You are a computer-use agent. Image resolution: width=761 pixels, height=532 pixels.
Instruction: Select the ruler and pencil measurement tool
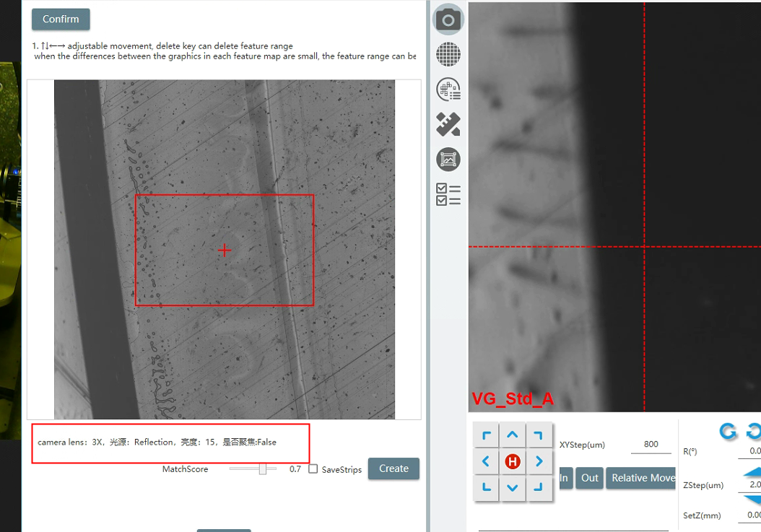[448, 124]
